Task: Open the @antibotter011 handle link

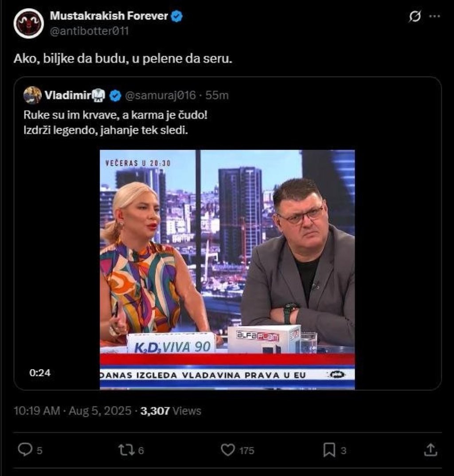Action: pos(89,31)
